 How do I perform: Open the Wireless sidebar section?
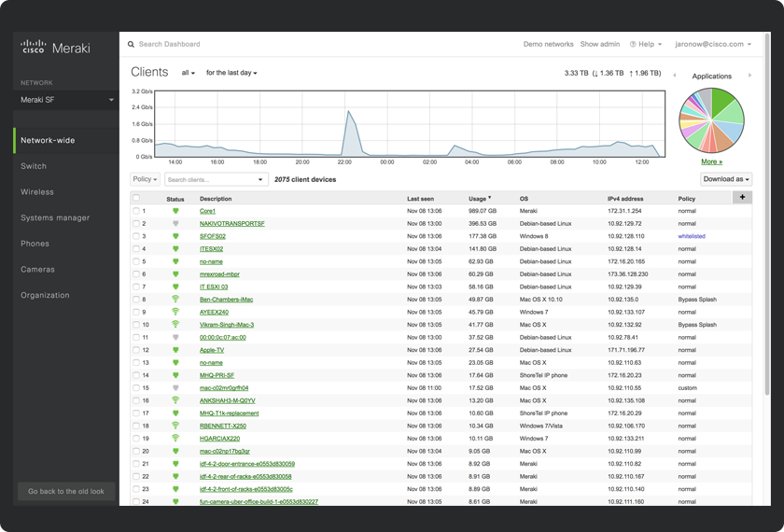tap(37, 192)
